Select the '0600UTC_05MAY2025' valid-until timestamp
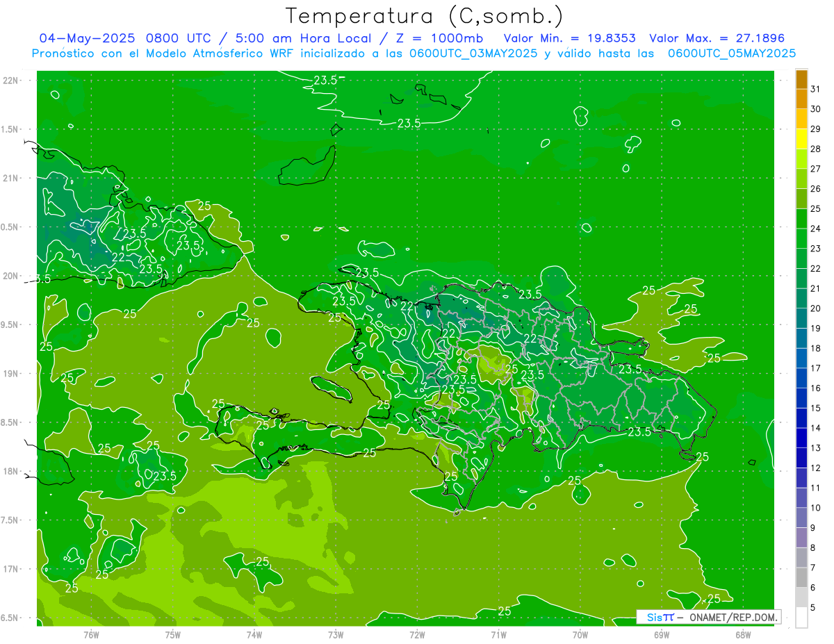This screenshot has height=644, width=834. click(x=732, y=53)
